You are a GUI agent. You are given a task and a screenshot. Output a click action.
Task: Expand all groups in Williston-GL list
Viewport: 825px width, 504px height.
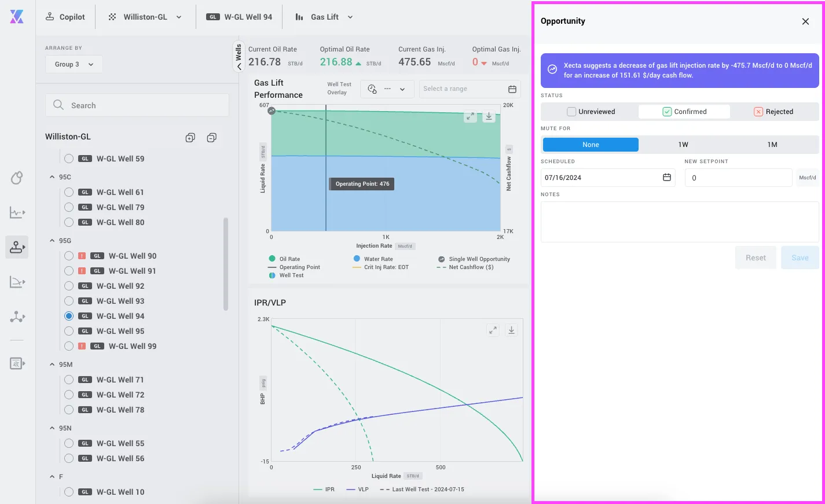coord(190,137)
